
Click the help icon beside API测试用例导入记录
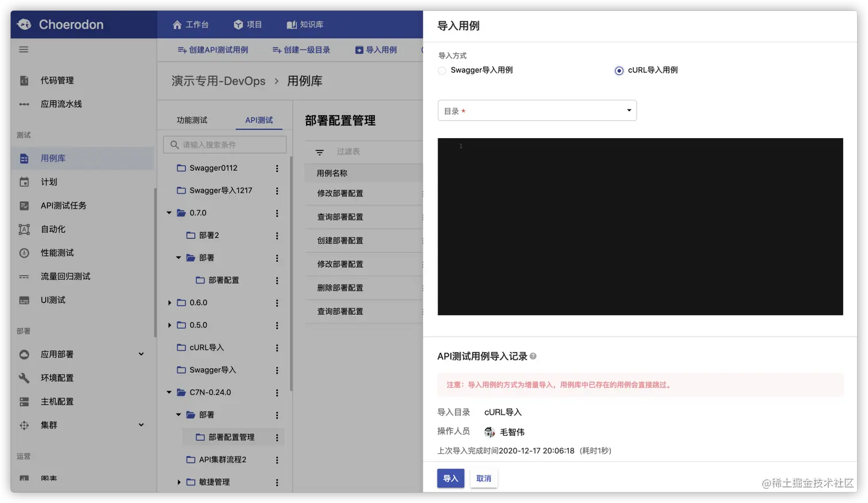[x=533, y=356]
